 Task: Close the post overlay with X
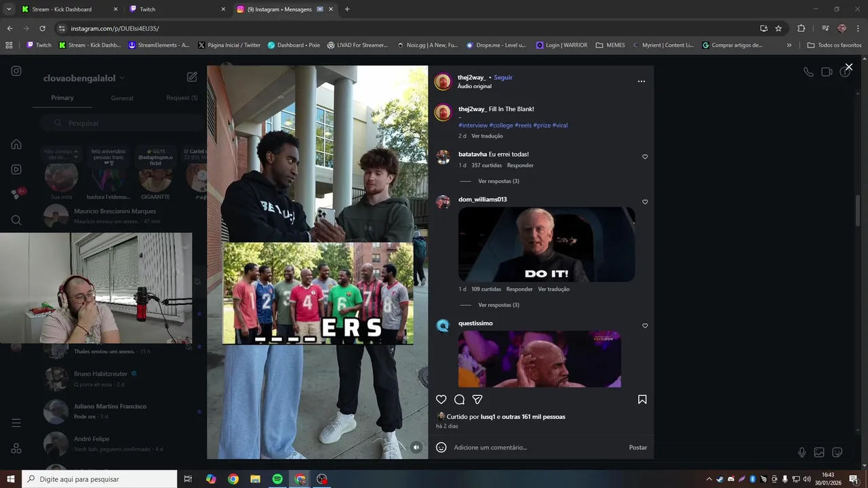[x=848, y=67]
